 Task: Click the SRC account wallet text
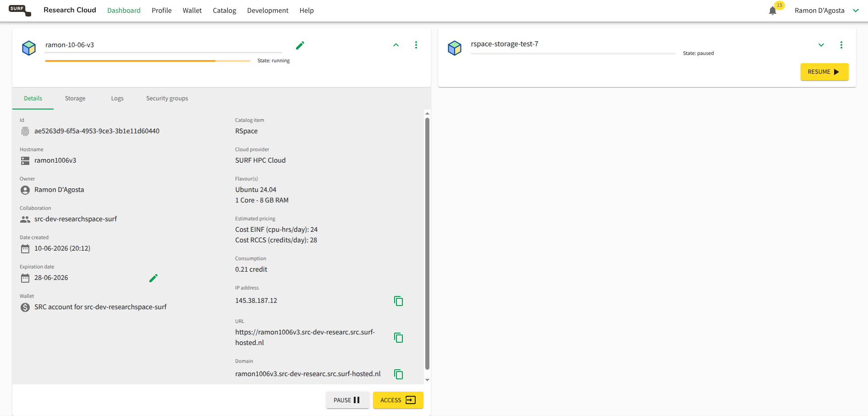[100, 307]
